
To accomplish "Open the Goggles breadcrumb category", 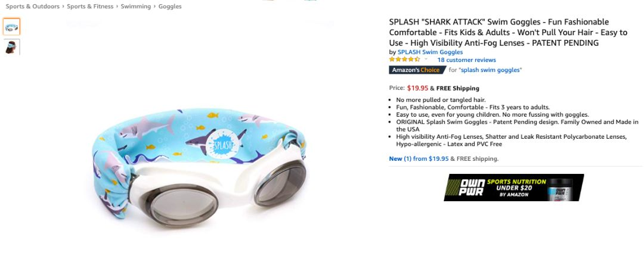I will click(x=170, y=7).
